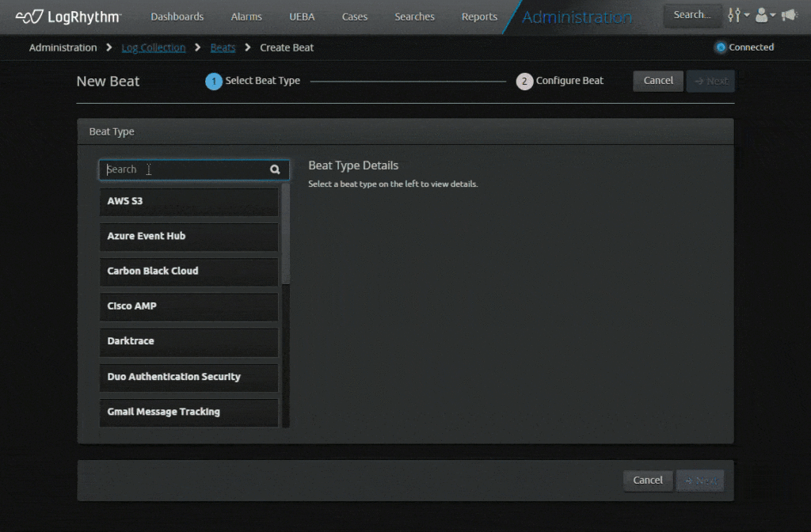Click inside the beat type search field
The height and width of the screenshot is (532, 811).
pos(174,169)
